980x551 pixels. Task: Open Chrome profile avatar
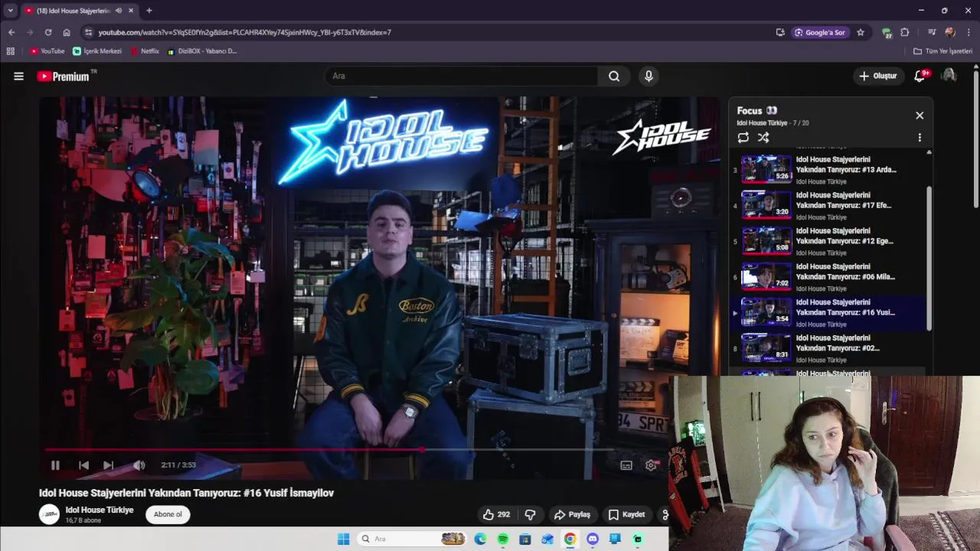(950, 32)
